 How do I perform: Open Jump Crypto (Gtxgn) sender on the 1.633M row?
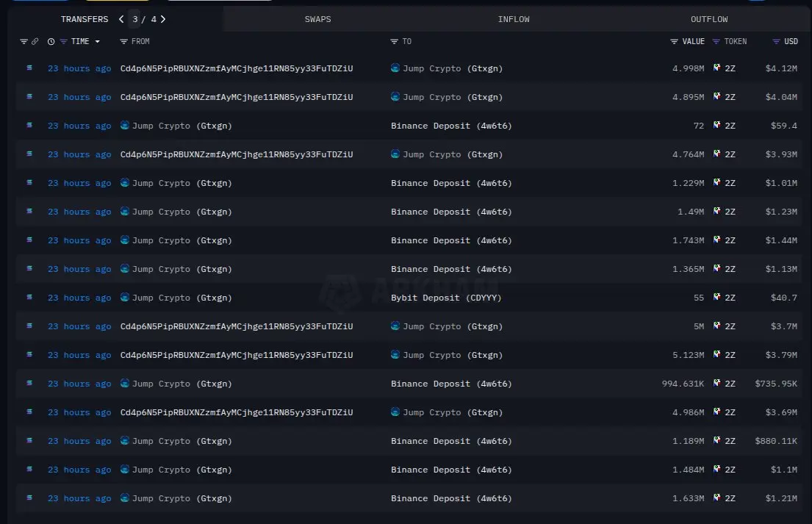tap(182, 498)
